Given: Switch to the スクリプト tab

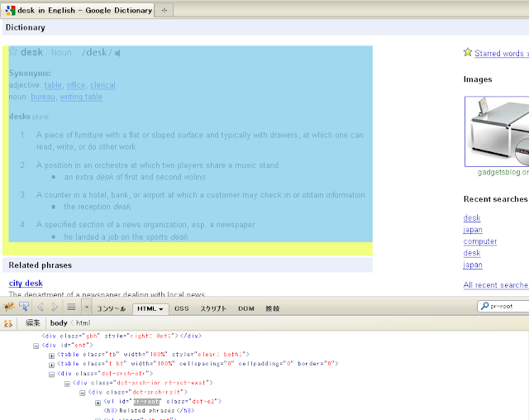Looking at the screenshot, I should [x=213, y=308].
